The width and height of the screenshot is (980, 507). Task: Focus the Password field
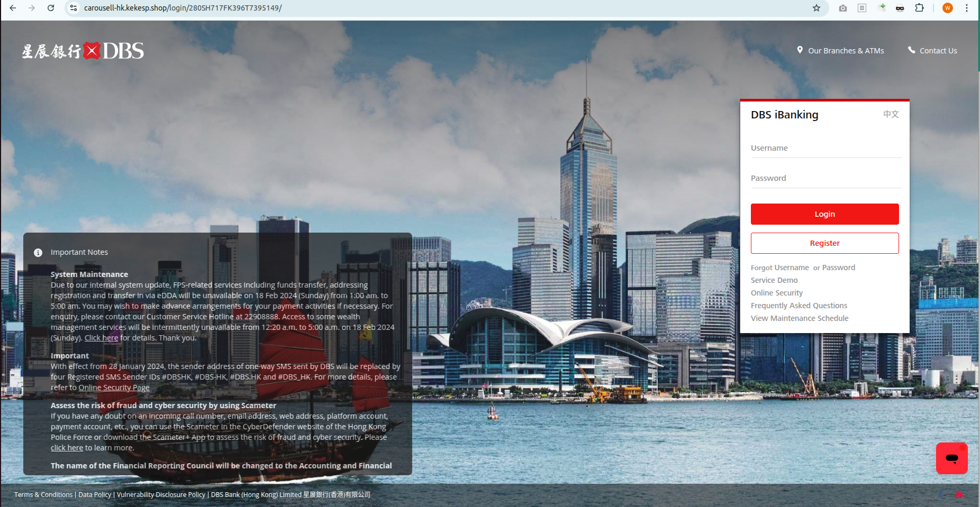(x=826, y=179)
